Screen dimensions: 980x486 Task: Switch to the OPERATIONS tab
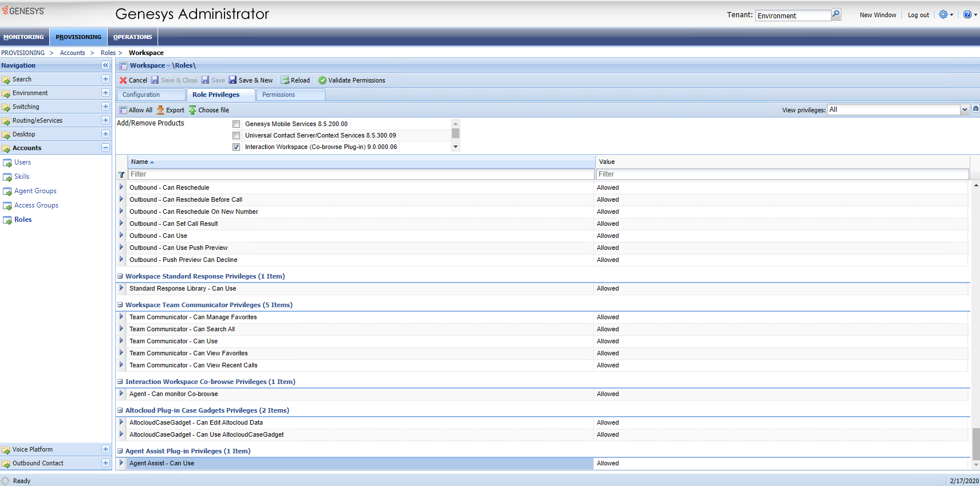(x=132, y=37)
